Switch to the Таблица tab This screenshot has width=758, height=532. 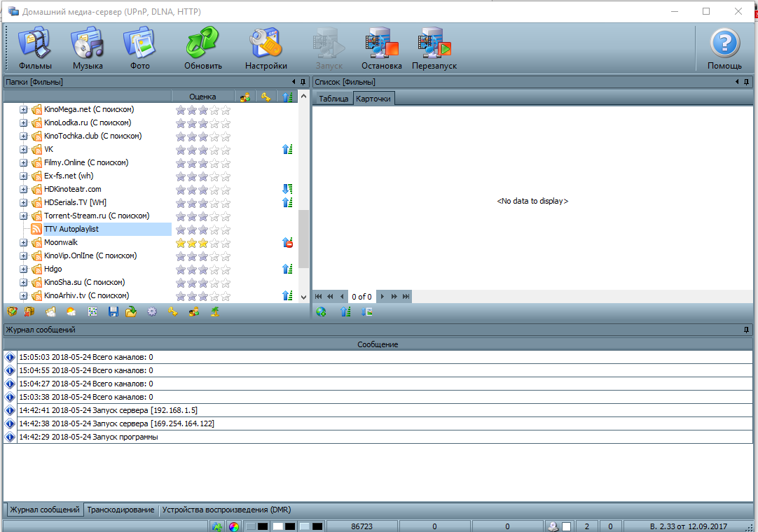[333, 99]
